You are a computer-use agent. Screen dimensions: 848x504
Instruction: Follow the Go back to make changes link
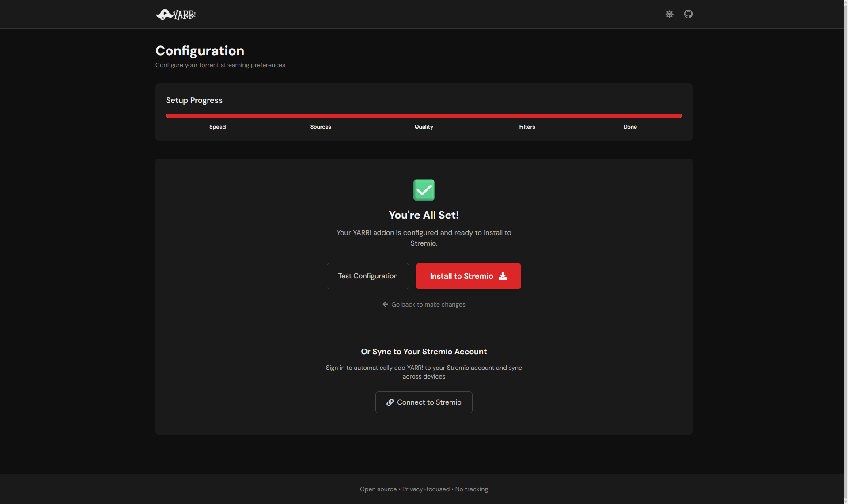428,304
